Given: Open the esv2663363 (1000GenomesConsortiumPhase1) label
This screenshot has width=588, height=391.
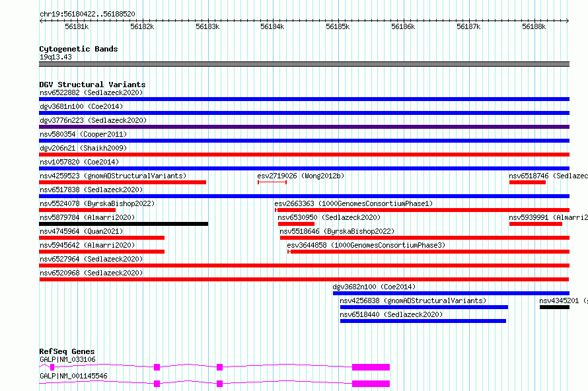Looking at the screenshot, I should click(x=353, y=203).
